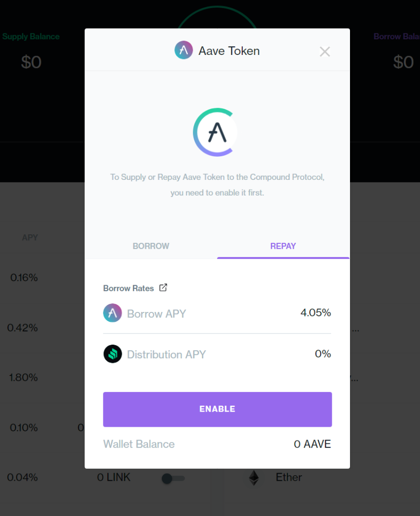Click the 0 LINK wallet amount
This screenshot has width=420, height=516.
pyautogui.click(x=114, y=477)
